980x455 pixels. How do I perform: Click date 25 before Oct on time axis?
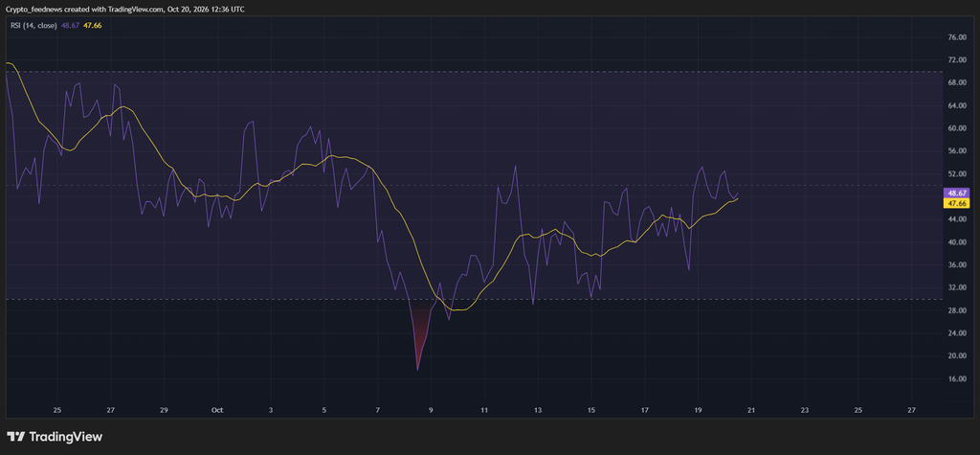(x=56, y=411)
